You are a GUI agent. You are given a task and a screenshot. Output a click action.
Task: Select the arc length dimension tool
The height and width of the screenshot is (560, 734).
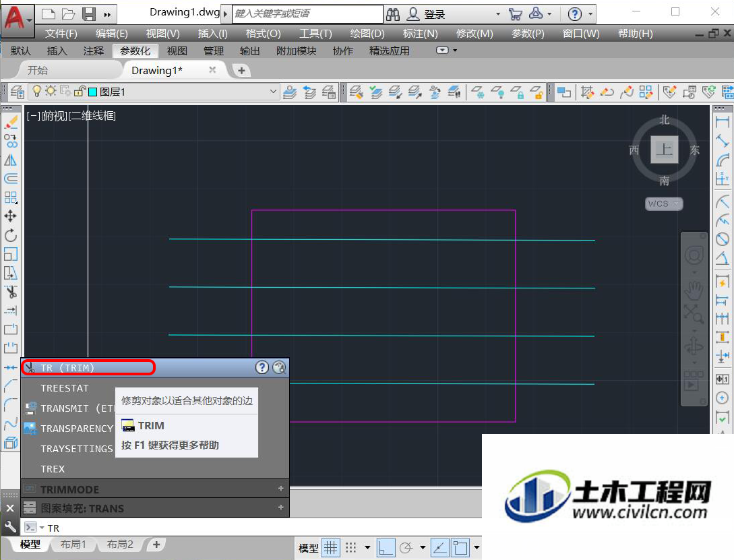click(723, 160)
